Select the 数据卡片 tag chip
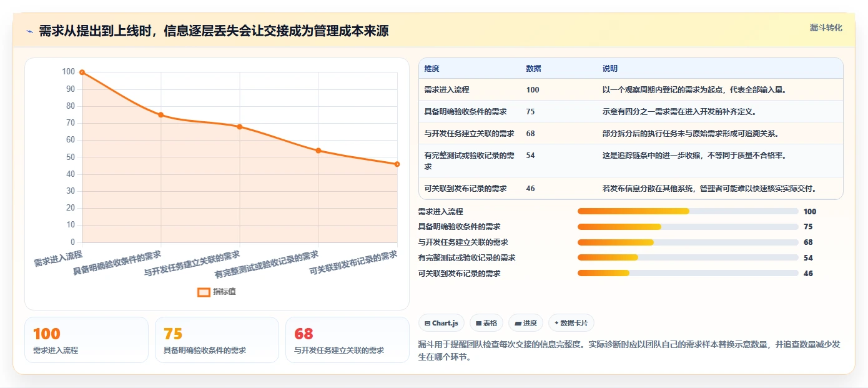This screenshot has width=868, height=388. [x=571, y=323]
